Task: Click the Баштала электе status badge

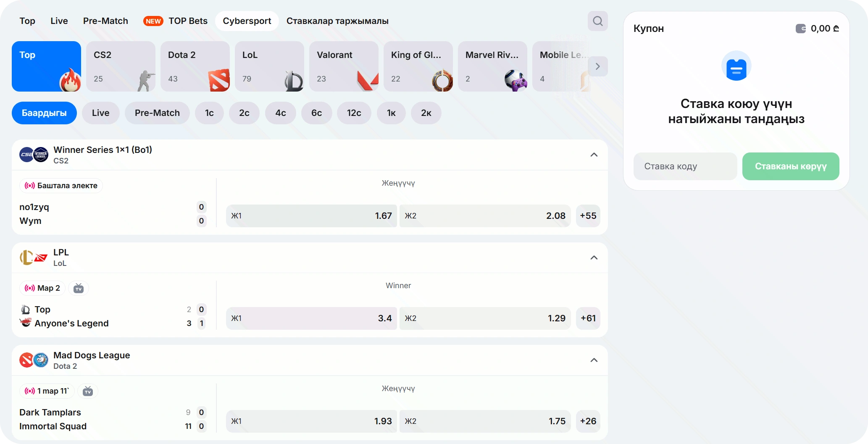Action: (61, 186)
